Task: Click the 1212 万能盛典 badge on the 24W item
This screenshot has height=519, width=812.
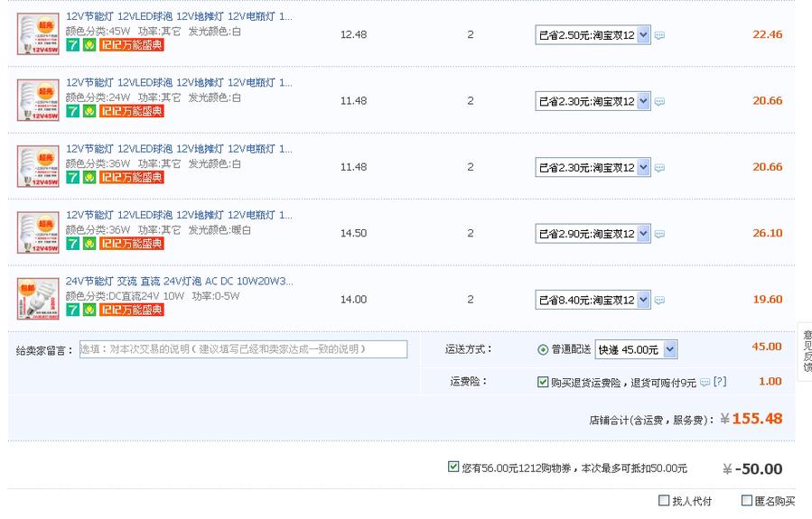Action: [131, 112]
